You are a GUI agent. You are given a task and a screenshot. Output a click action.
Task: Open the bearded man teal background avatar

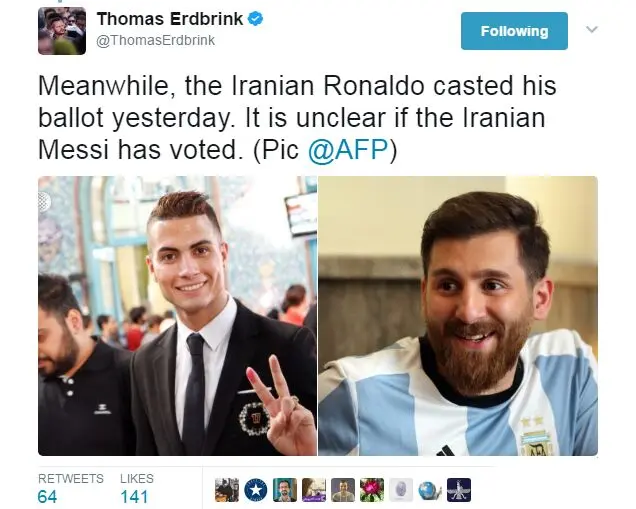285,490
